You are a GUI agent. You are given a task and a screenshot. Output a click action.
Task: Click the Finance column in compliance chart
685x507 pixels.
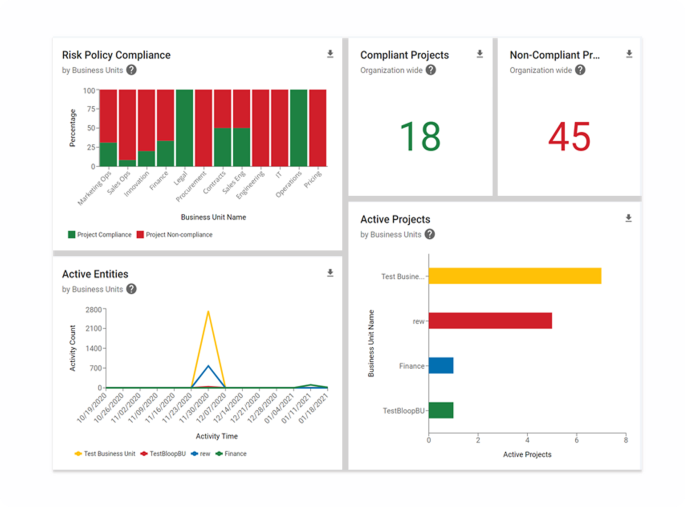pos(166,128)
